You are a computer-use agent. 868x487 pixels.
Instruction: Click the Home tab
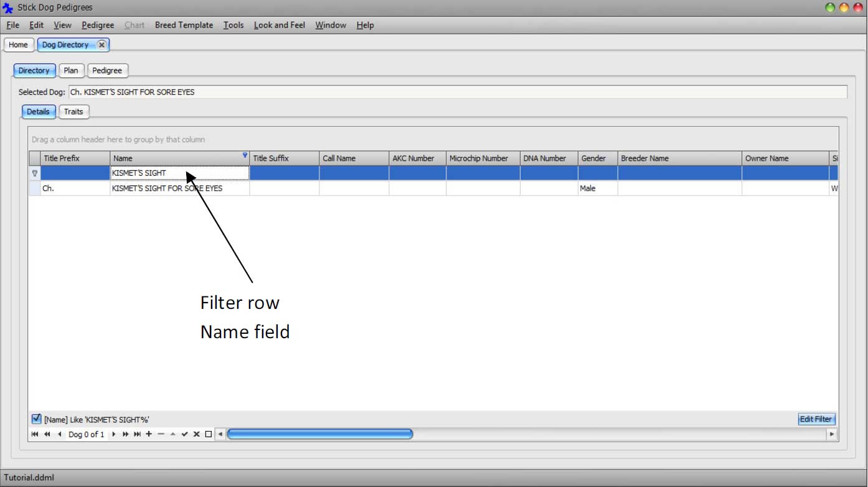18,45
